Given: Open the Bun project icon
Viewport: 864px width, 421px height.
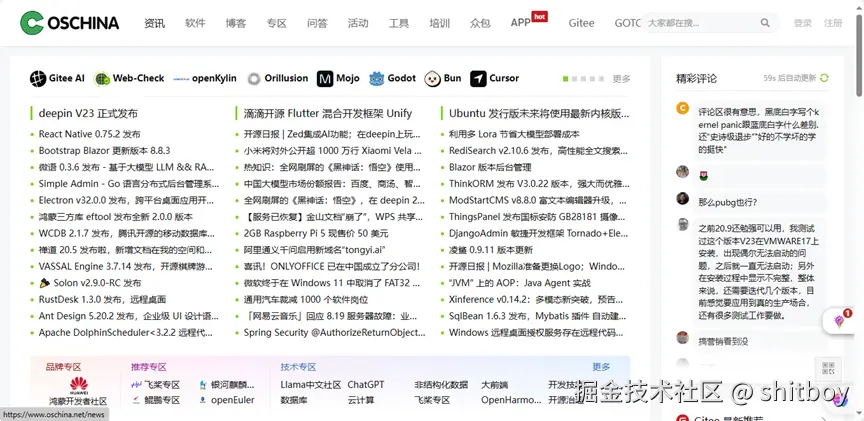Looking at the screenshot, I should [x=432, y=79].
